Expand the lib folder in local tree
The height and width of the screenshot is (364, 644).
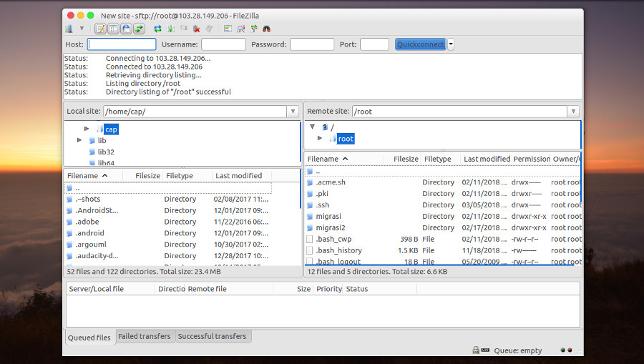tap(79, 140)
